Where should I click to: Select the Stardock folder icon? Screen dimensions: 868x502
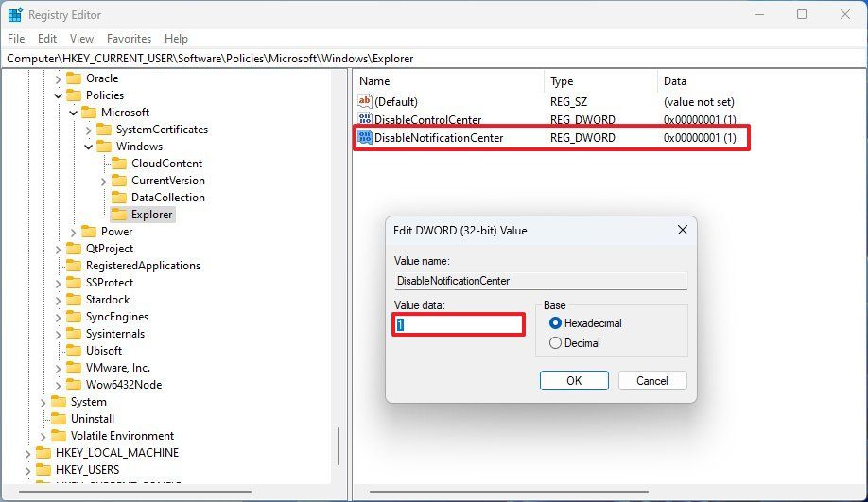tap(74, 300)
